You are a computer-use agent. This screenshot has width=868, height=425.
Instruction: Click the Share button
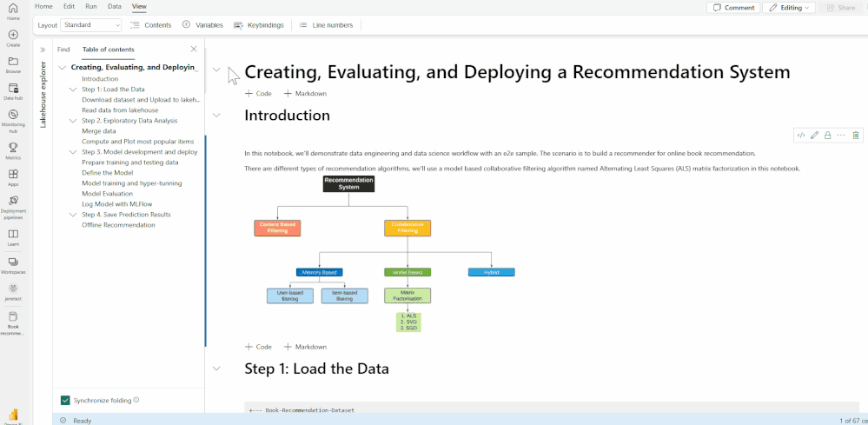tap(840, 8)
